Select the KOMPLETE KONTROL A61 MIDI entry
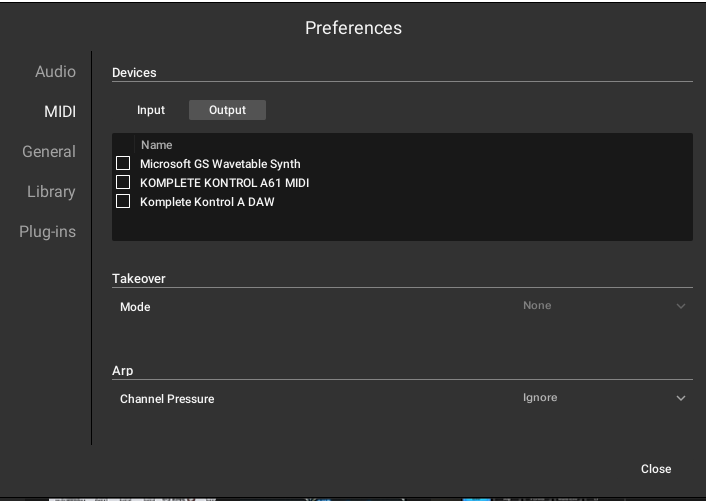 (x=225, y=183)
